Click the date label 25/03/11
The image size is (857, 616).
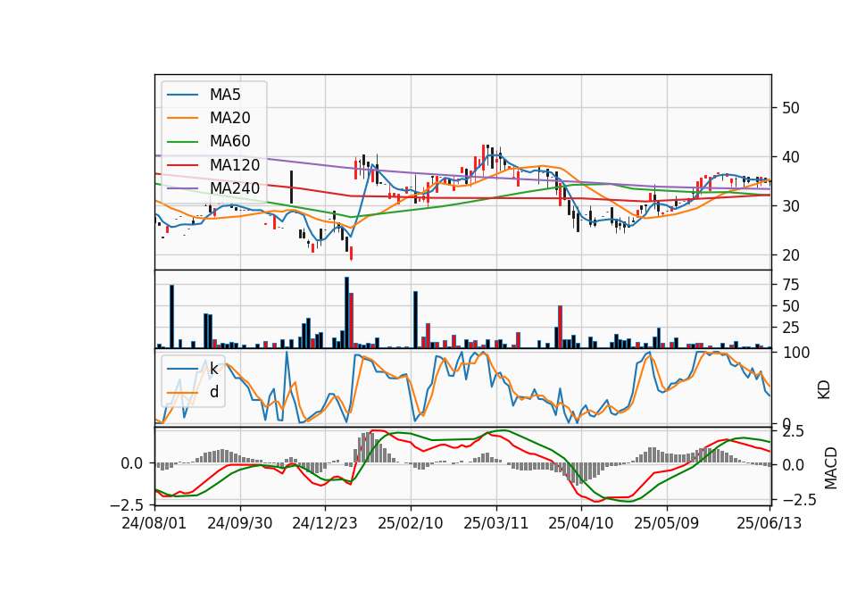click(x=496, y=523)
